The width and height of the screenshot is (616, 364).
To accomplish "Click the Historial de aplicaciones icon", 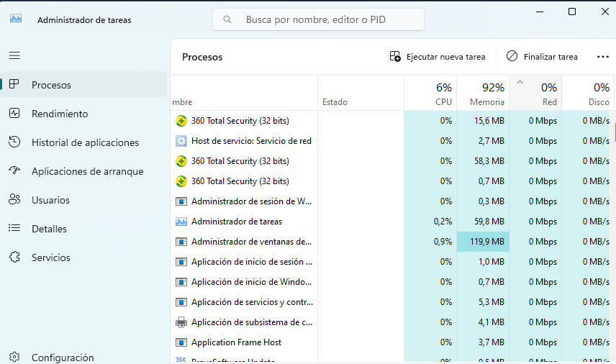I will click(14, 142).
